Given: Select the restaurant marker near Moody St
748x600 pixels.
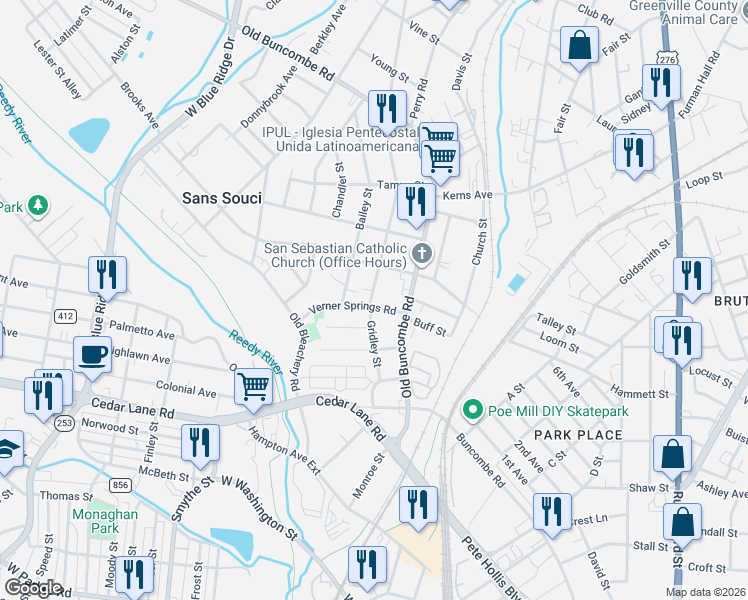Looking at the screenshot, I should (x=135, y=576).
